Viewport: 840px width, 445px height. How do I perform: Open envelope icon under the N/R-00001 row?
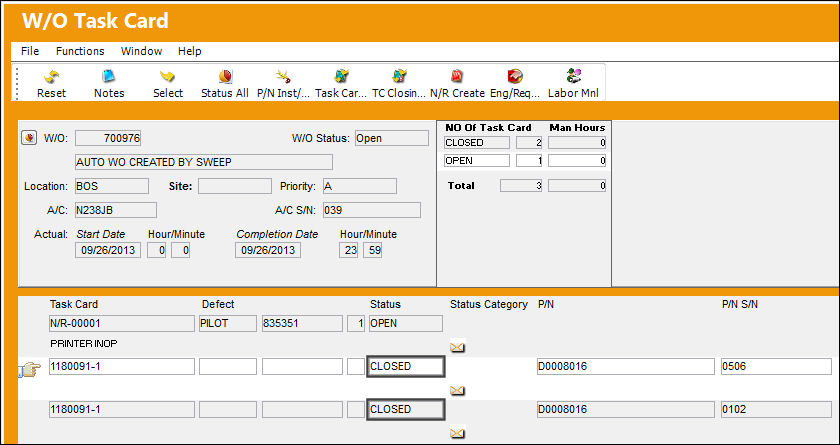(x=457, y=348)
